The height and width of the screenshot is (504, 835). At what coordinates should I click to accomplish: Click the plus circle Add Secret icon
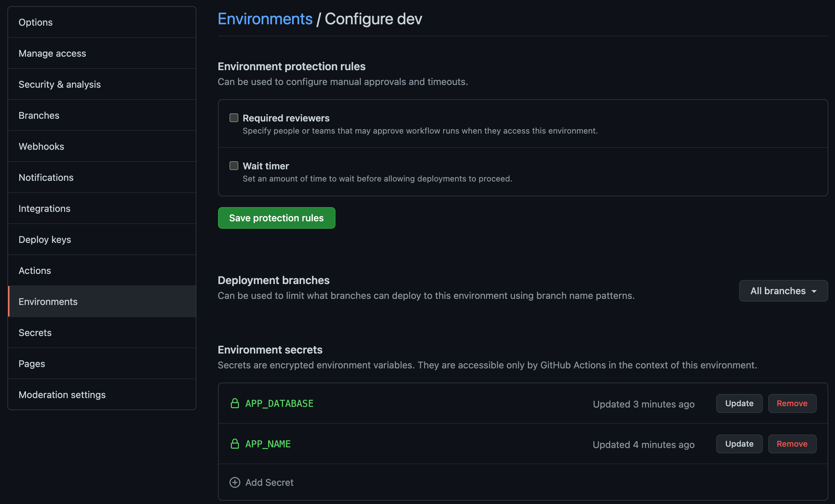pyautogui.click(x=235, y=482)
